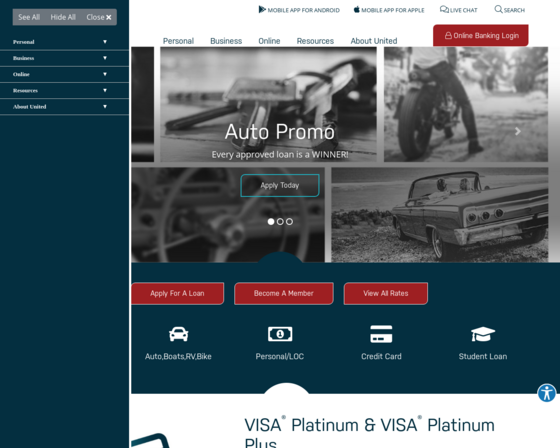Image resolution: width=560 pixels, height=448 pixels.
Task: Open the Credit Card icon
Action: pos(381,334)
